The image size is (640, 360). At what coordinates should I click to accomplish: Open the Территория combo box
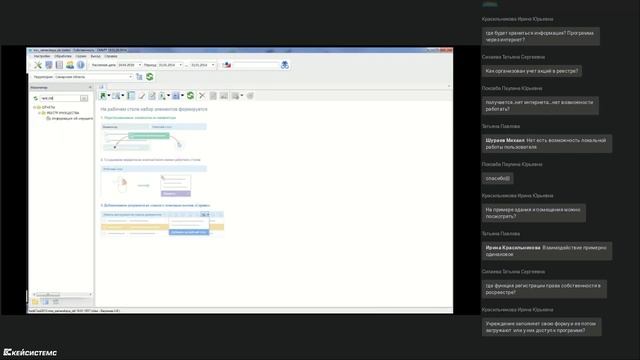pos(94,77)
